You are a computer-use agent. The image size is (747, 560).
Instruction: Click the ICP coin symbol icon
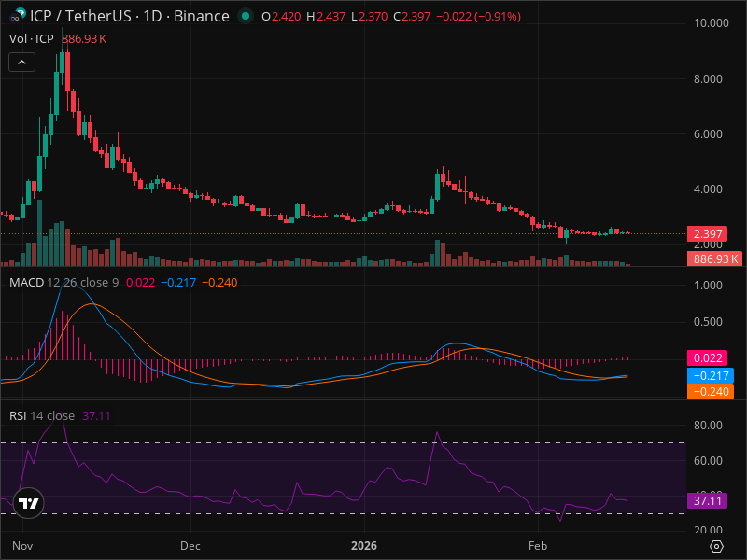[18, 15]
